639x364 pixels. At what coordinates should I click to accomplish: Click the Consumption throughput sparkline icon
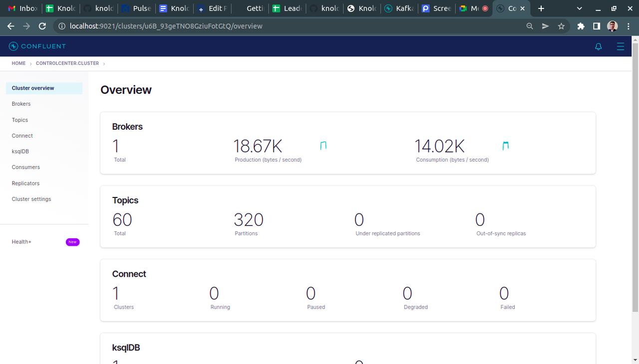click(x=506, y=146)
